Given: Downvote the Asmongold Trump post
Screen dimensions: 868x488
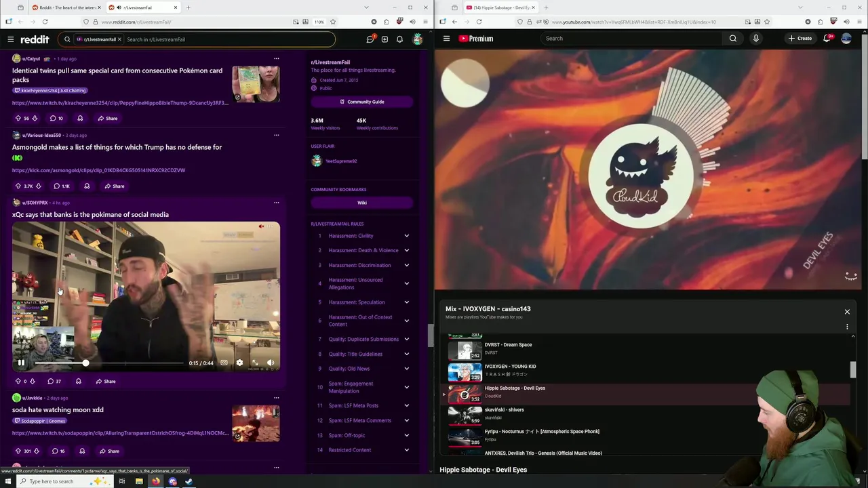Looking at the screenshot, I should tap(38, 186).
